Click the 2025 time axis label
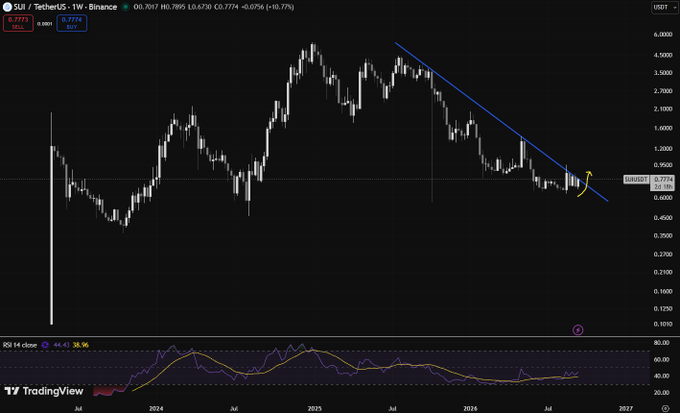Screen dimensions: 680x413 tap(314, 408)
